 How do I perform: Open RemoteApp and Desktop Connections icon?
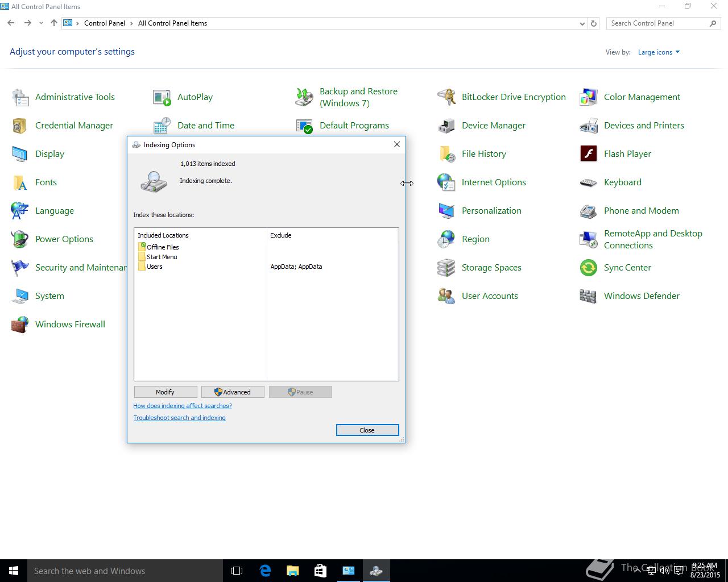(x=589, y=239)
